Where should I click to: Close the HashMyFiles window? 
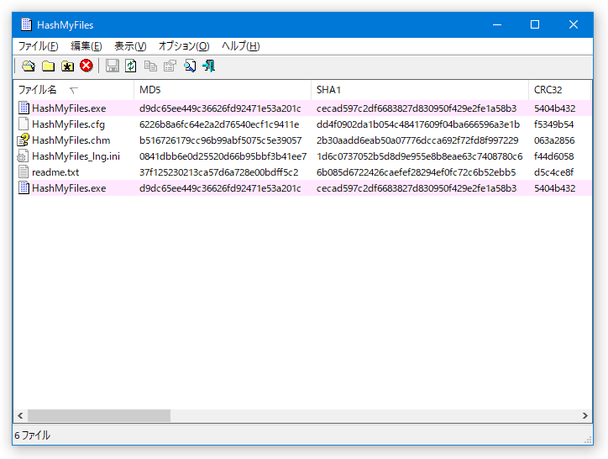pos(573,25)
